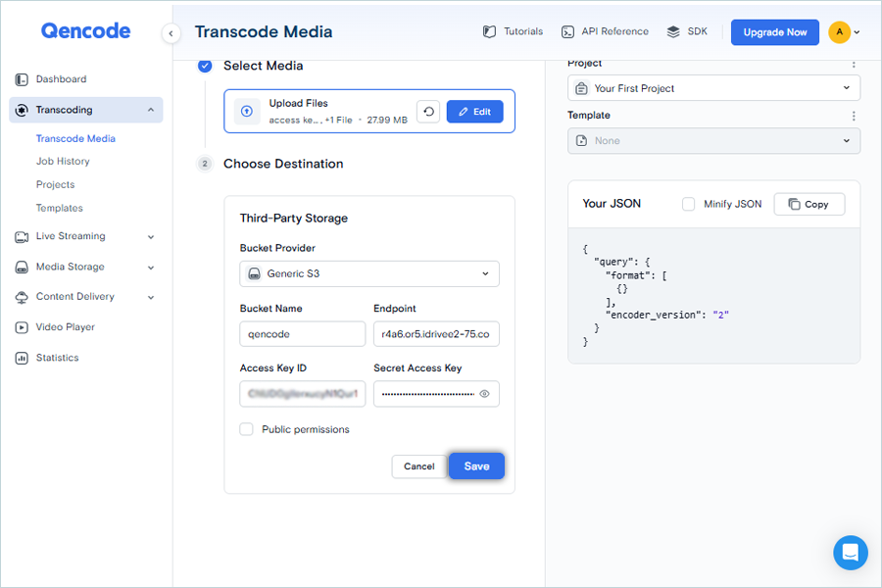Show the Secret Access Key with eye icon
882x588 pixels.
pos(484,394)
